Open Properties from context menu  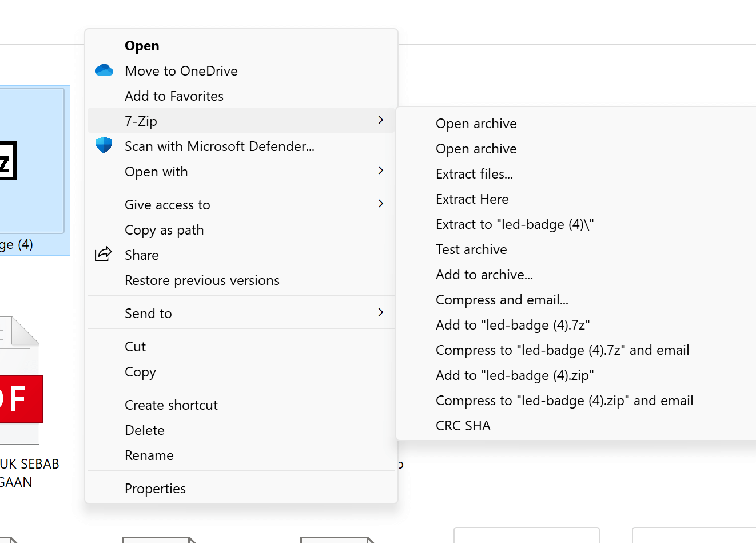(x=155, y=489)
